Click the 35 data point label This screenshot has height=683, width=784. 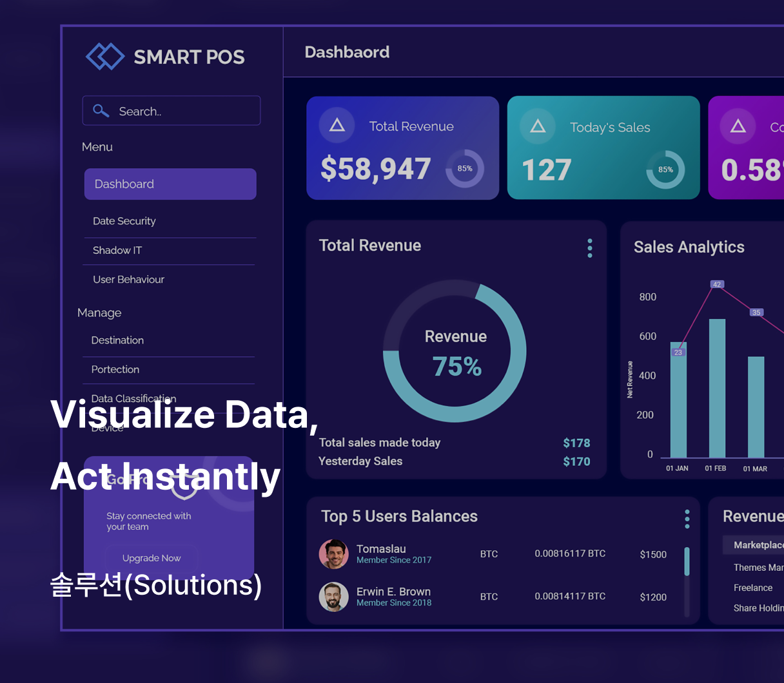pyautogui.click(x=756, y=313)
